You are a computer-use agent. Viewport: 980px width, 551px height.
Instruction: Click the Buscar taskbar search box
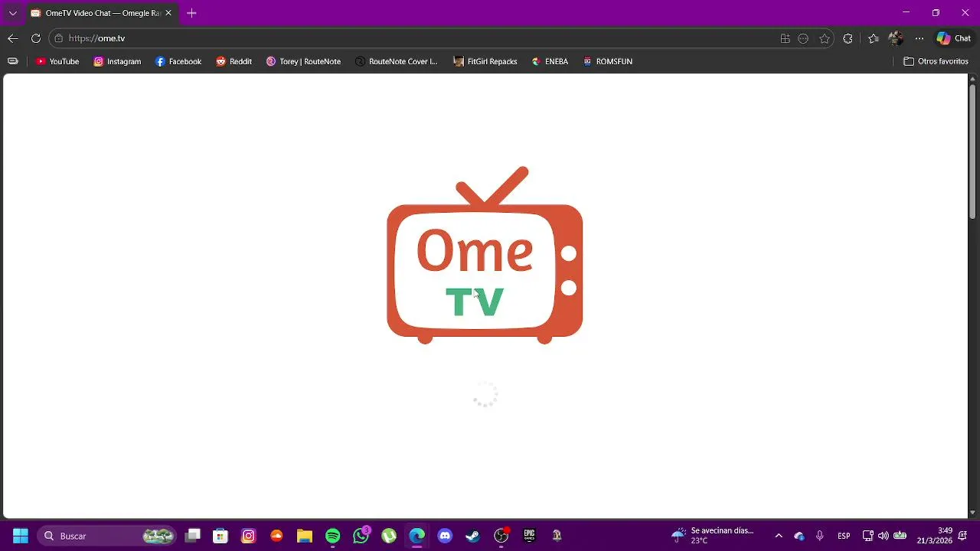click(107, 536)
